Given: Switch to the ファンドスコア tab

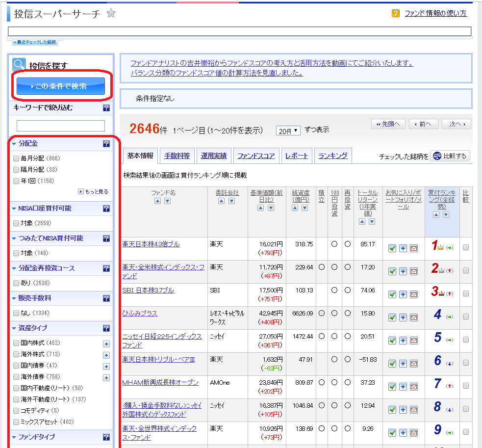Looking at the screenshot, I should tap(255, 156).
